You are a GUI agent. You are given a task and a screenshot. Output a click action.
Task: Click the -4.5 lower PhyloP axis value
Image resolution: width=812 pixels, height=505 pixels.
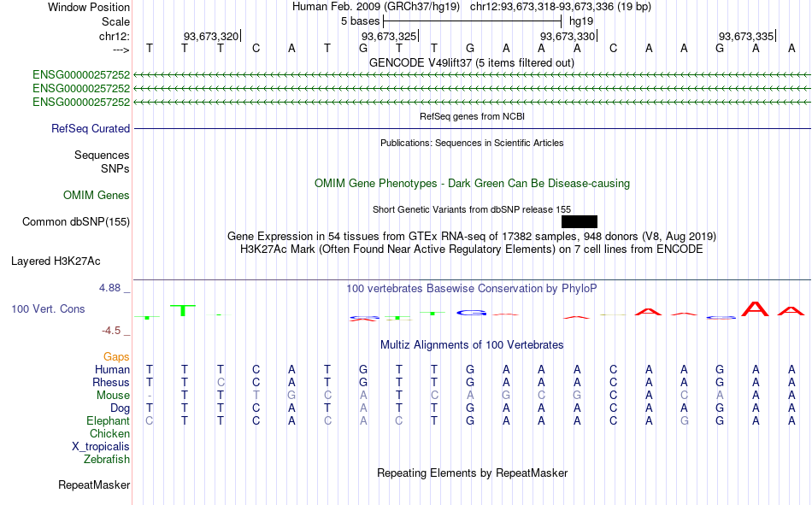click(x=111, y=331)
